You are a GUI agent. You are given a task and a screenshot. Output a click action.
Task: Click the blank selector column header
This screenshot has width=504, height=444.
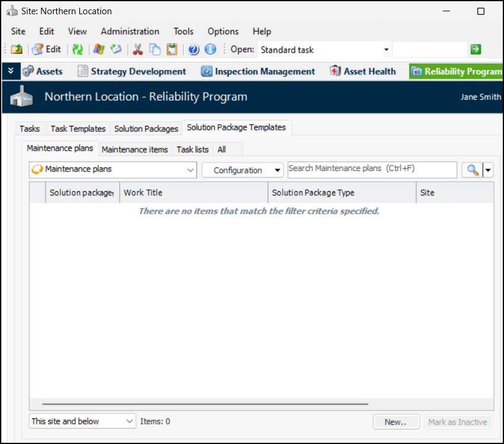(37, 192)
